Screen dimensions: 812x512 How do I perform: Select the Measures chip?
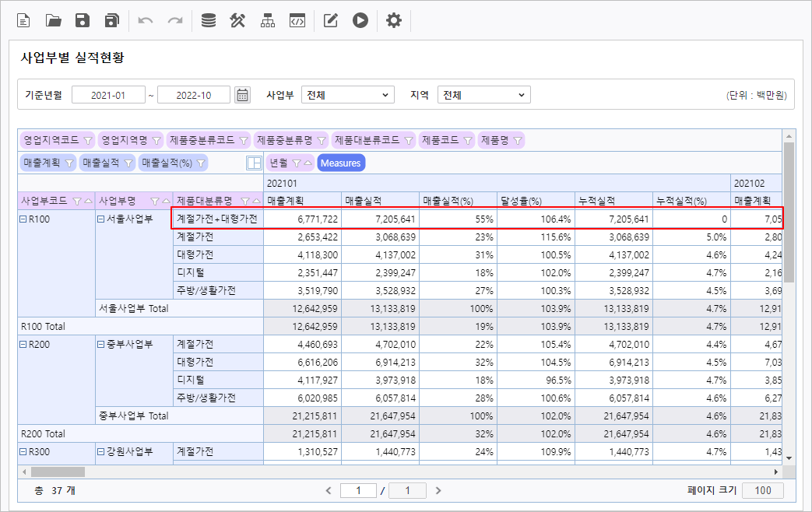[x=341, y=163]
